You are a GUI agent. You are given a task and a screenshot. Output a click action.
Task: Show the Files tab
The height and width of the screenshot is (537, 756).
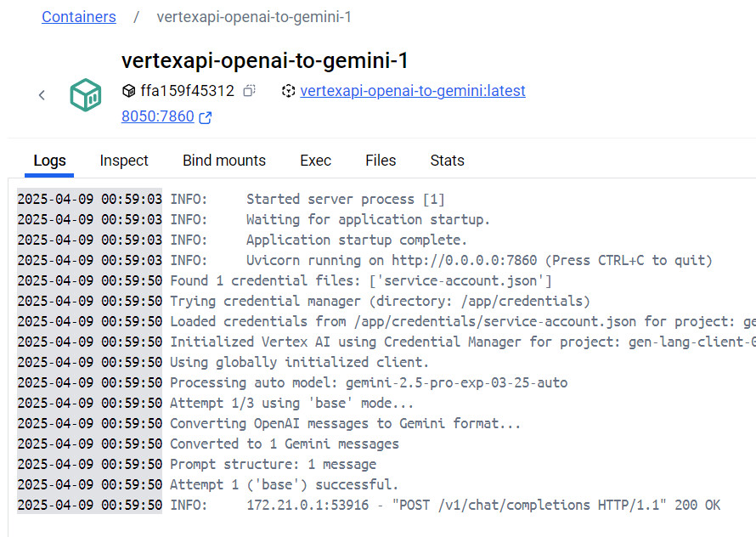point(381,161)
